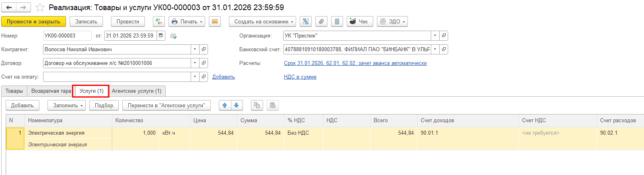Image resolution: width=644 pixels, height=175 pixels.
Task: Show Дт/Кт accounting entries
Action: pos(159,21)
